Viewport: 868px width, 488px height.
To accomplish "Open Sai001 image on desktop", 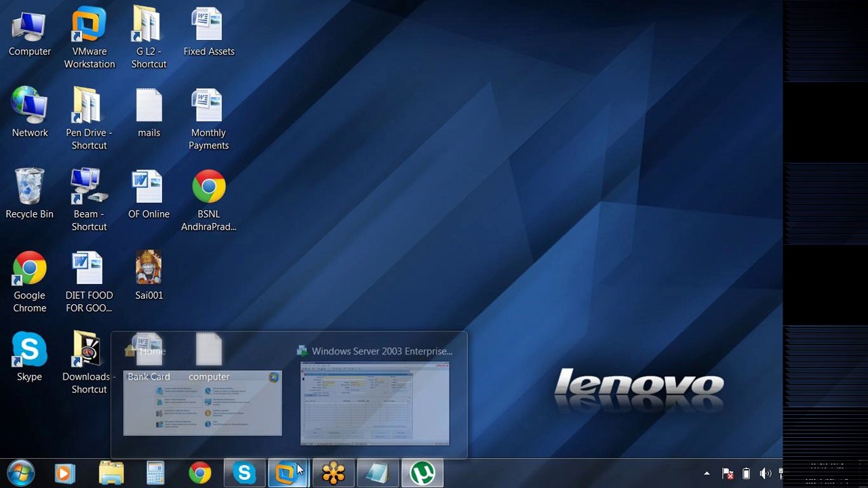I will tap(149, 276).
